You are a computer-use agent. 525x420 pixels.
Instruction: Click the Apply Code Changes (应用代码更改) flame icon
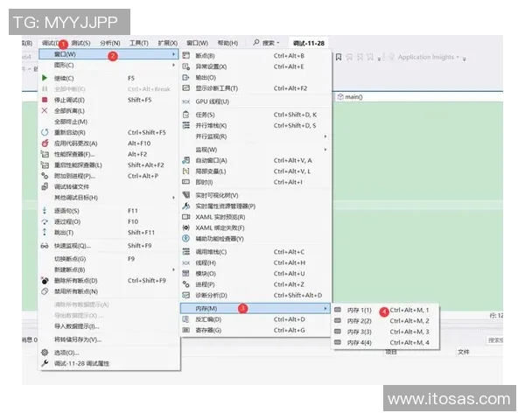pyautogui.click(x=45, y=143)
